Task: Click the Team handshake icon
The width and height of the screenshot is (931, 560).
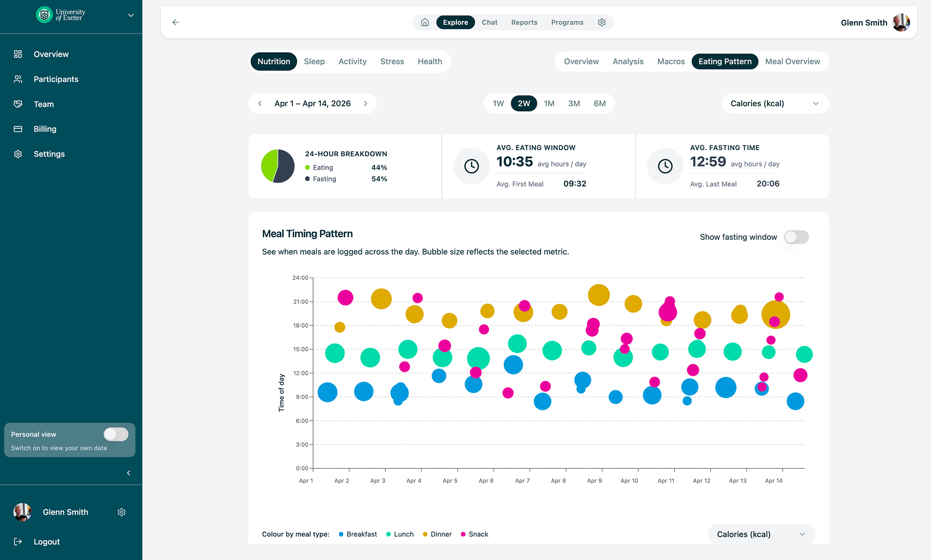Action: pyautogui.click(x=18, y=104)
